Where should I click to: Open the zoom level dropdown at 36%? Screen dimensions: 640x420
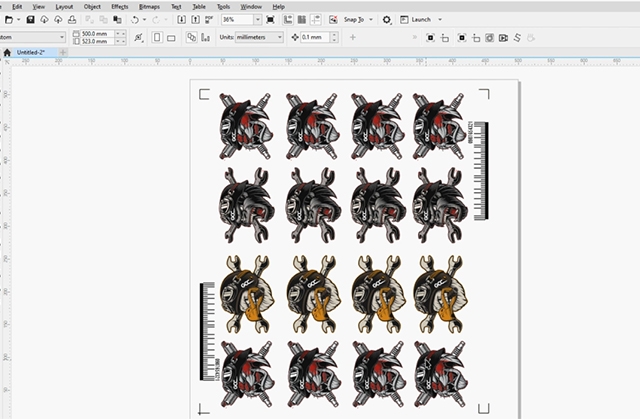(258, 20)
